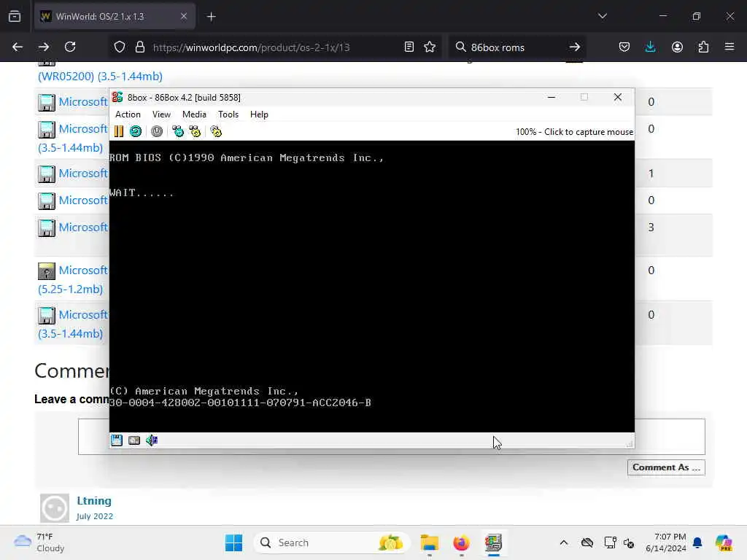Image resolution: width=747 pixels, height=560 pixels.
Task: Open the July 2022 comment date link
Action: pos(94,516)
